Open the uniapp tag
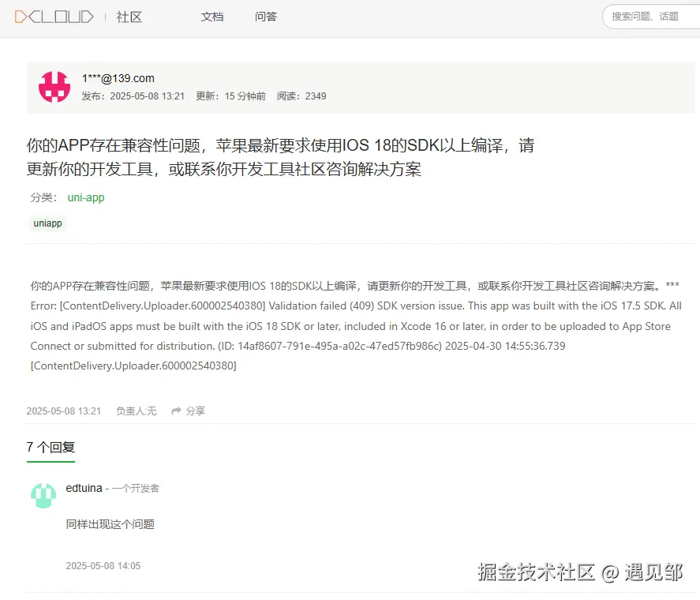 [x=48, y=223]
